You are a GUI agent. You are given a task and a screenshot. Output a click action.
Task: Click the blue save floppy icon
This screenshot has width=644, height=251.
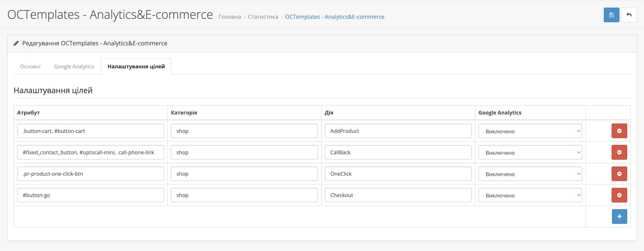click(611, 15)
